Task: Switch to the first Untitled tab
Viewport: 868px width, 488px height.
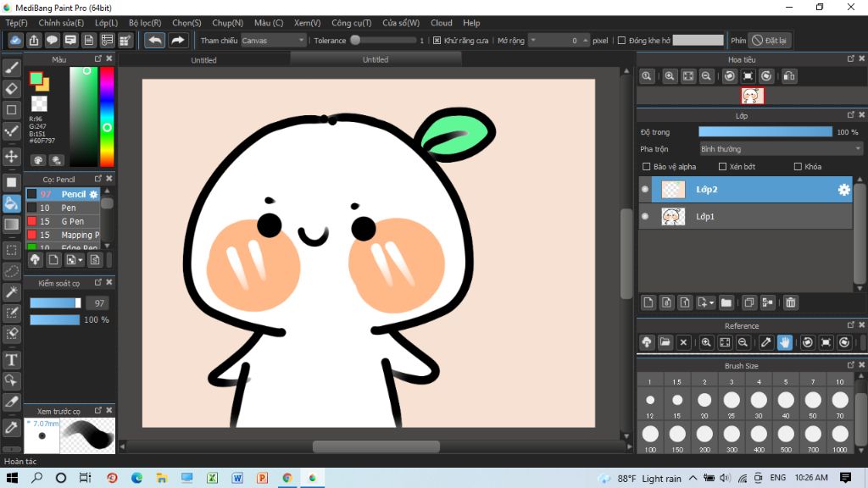Action: [203, 60]
